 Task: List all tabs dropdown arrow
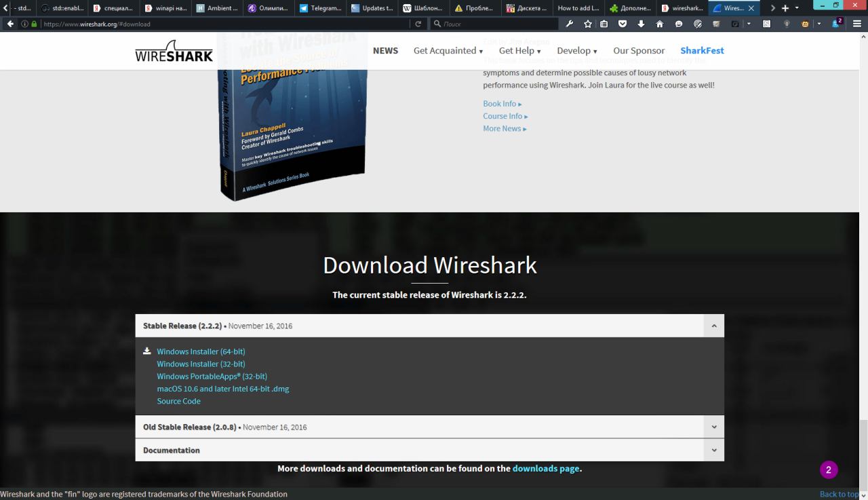coord(797,8)
